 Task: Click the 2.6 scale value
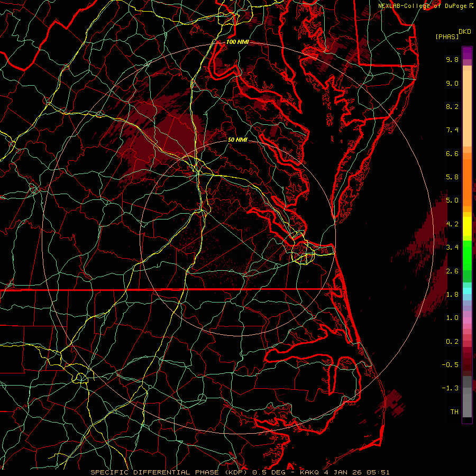point(452,271)
